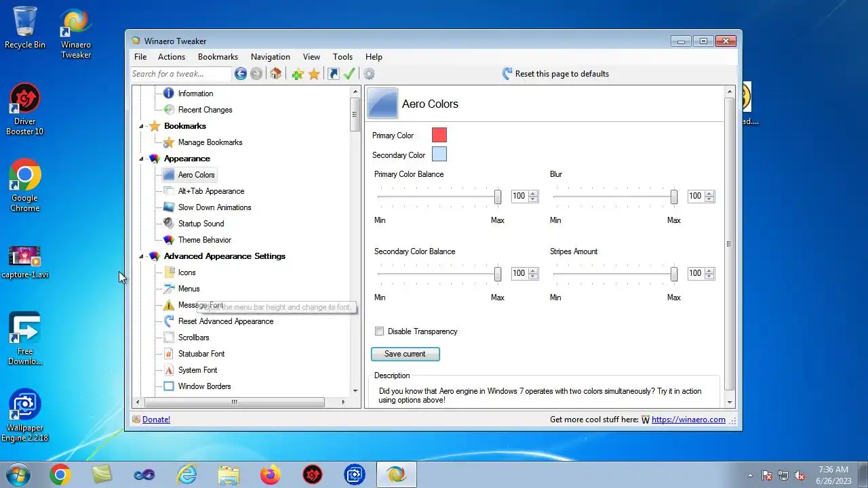
Task: Click tree panel vertical scrollbar down arrow
Action: coord(355,390)
